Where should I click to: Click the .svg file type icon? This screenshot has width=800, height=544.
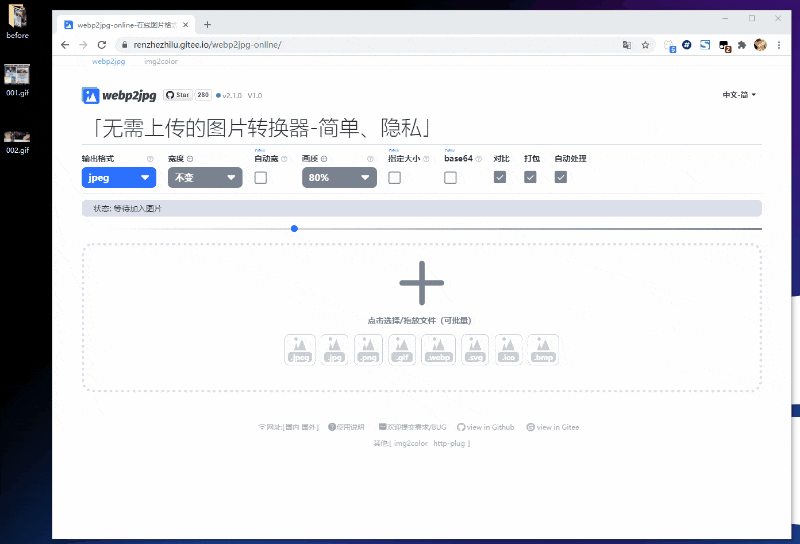click(x=475, y=350)
